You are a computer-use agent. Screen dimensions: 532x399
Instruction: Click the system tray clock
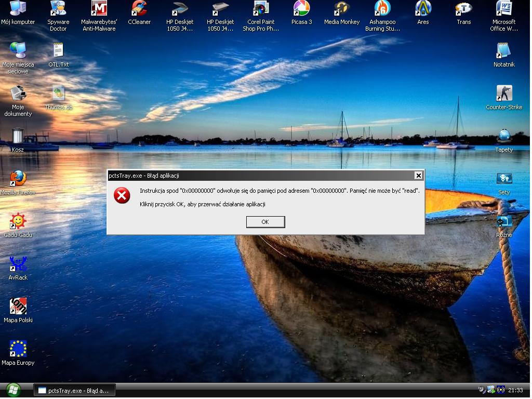pos(515,390)
